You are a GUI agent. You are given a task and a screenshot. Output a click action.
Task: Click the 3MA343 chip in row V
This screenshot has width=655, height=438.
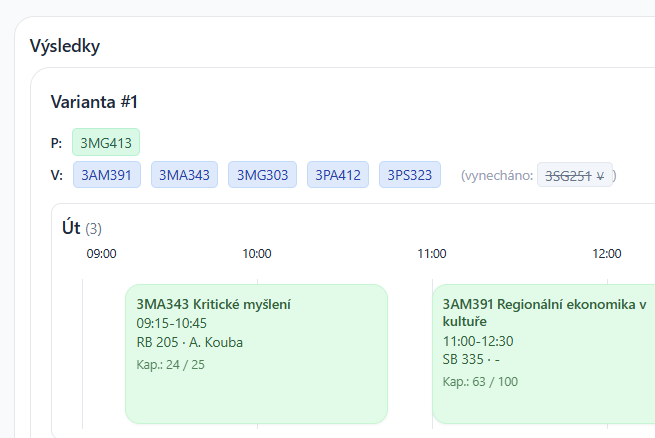185,175
